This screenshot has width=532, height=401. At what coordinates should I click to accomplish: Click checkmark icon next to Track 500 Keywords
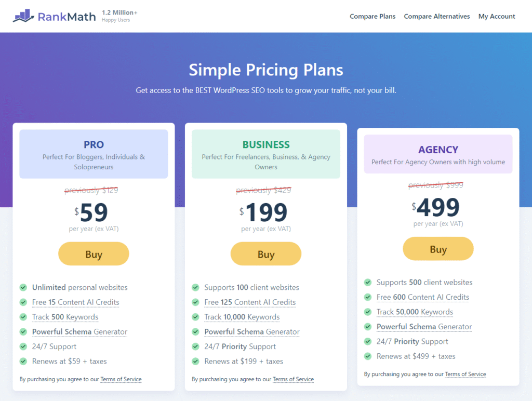coord(23,317)
